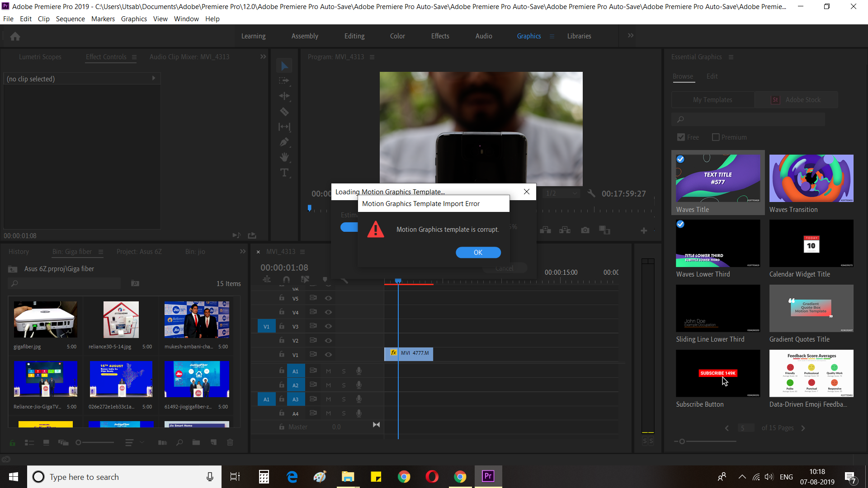Viewport: 868px width, 488px height.
Task: Switch Project panel to icon view
Action: tap(46, 442)
